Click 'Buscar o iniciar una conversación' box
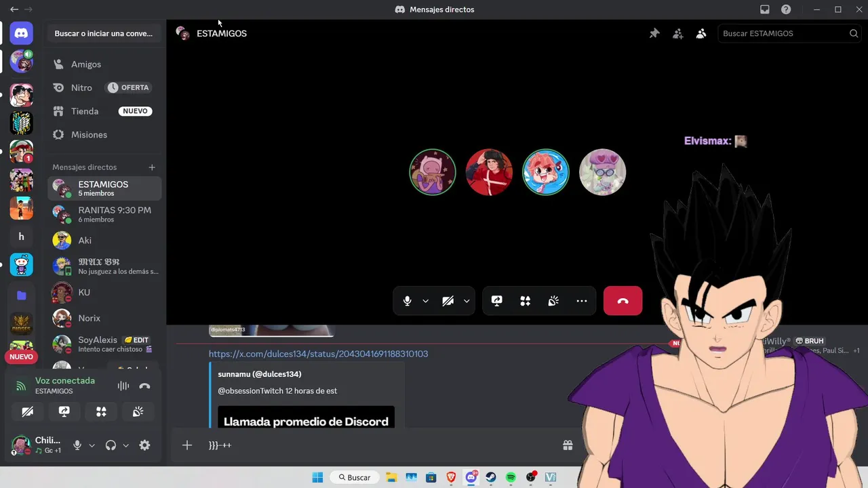This screenshot has width=868, height=488. 104,33
